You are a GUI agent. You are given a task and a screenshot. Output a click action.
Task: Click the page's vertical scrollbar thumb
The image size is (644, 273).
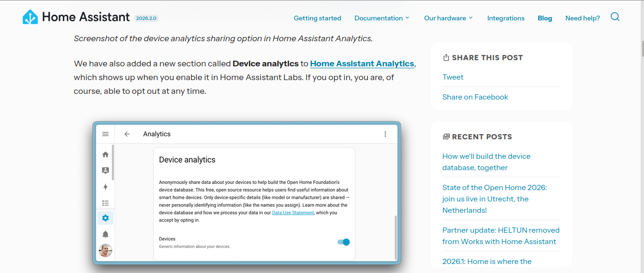[643, 49]
